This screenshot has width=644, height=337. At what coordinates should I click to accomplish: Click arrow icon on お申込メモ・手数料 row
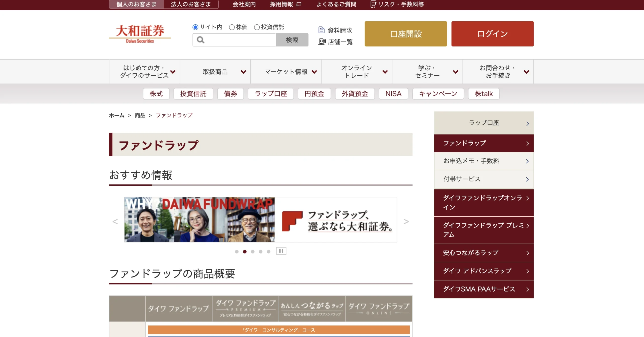pos(528,161)
